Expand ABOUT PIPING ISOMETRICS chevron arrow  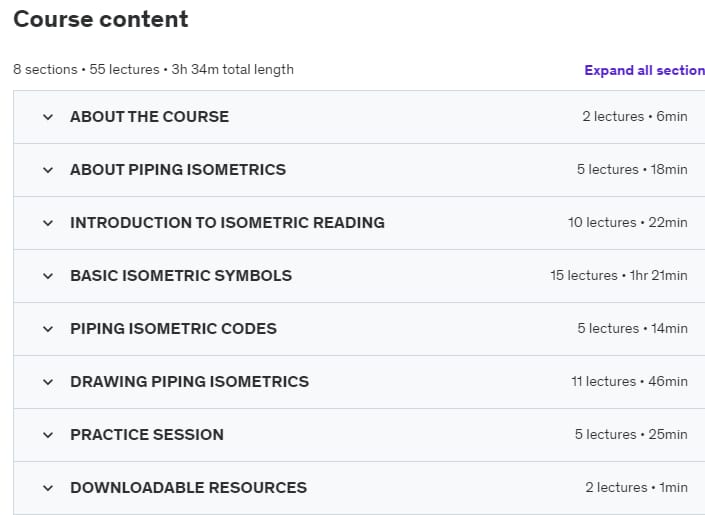(x=48, y=170)
